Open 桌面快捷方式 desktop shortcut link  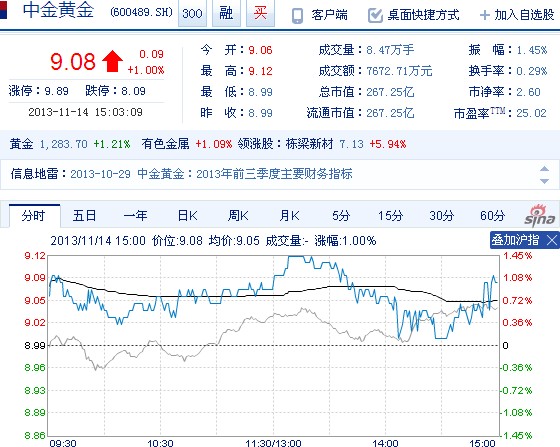click(424, 15)
